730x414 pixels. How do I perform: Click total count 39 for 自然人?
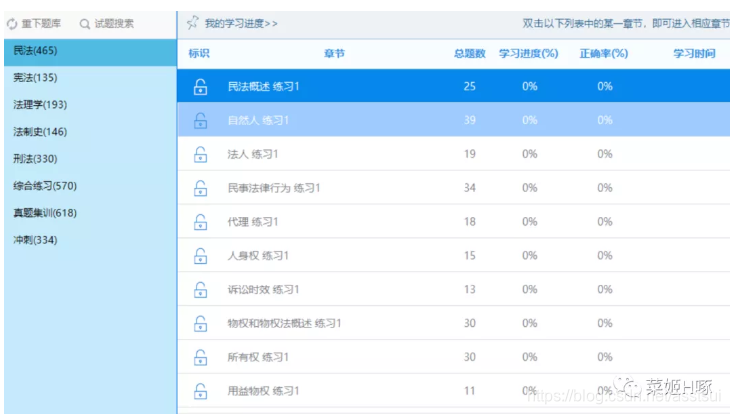tap(470, 121)
